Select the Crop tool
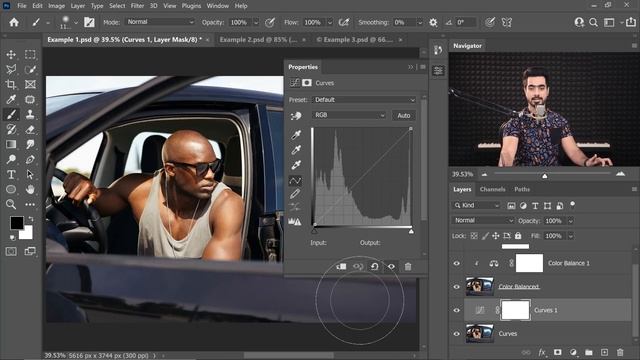The width and height of the screenshot is (640, 360). point(11,84)
